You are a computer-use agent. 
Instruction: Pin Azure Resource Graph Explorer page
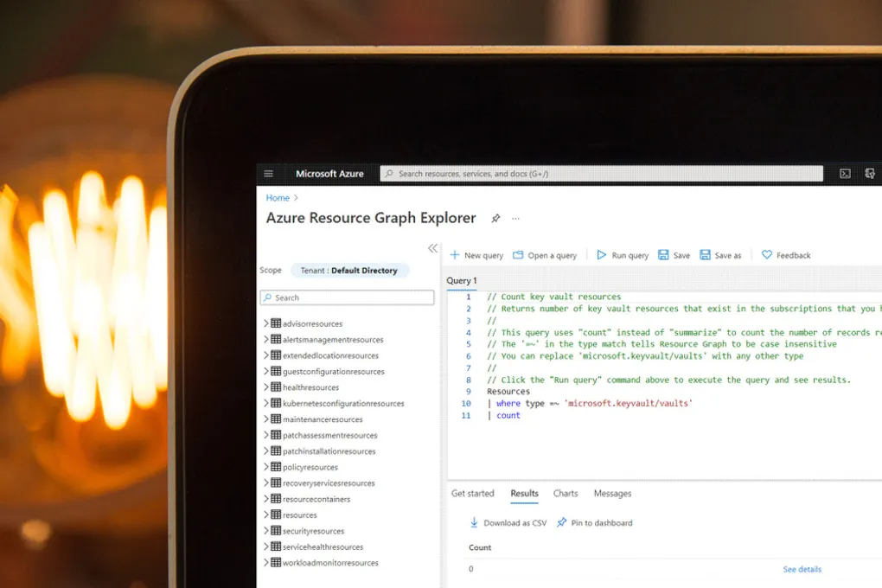495,218
